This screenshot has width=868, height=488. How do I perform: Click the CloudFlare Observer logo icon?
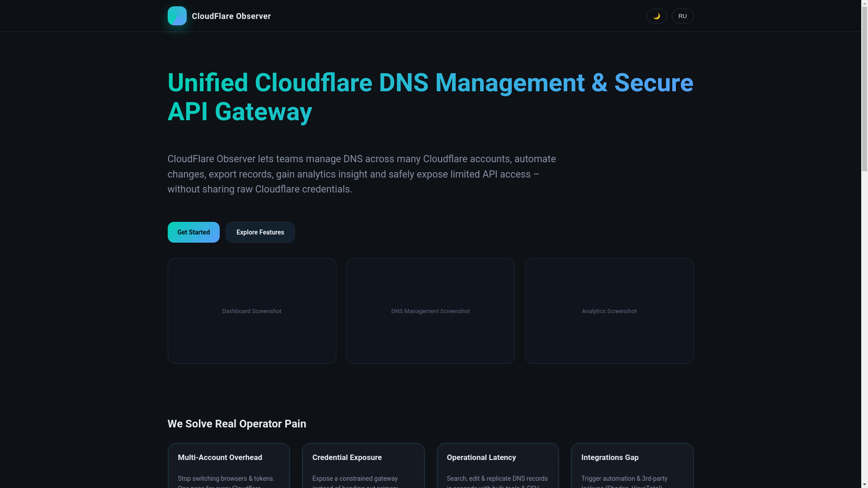pos(177,16)
